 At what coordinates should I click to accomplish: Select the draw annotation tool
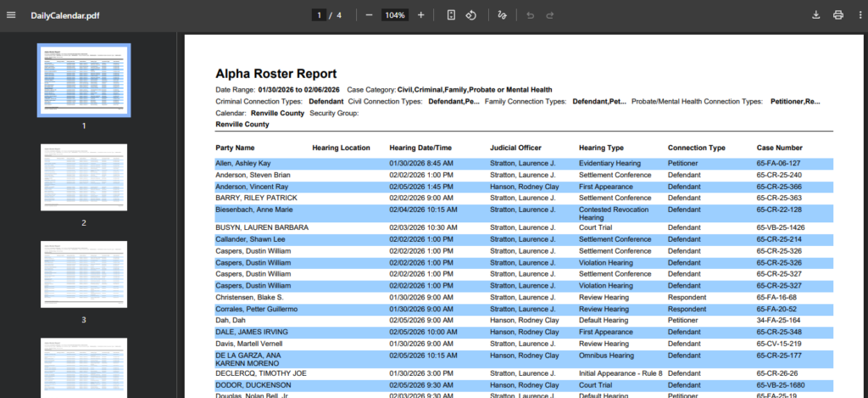(502, 15)
